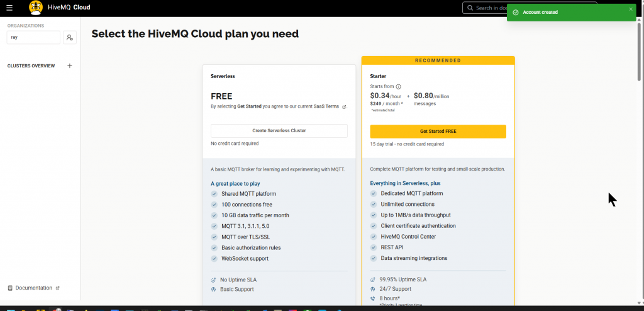Click external link icon beside SaaS Terms
Viewport: 644px width, 311px height.
click(x=344, y=107)
